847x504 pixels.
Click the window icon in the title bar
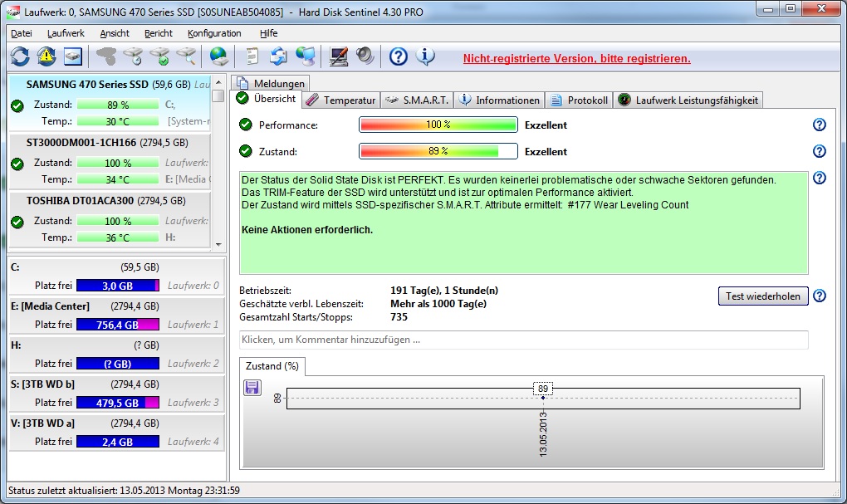tap(13, 12)
